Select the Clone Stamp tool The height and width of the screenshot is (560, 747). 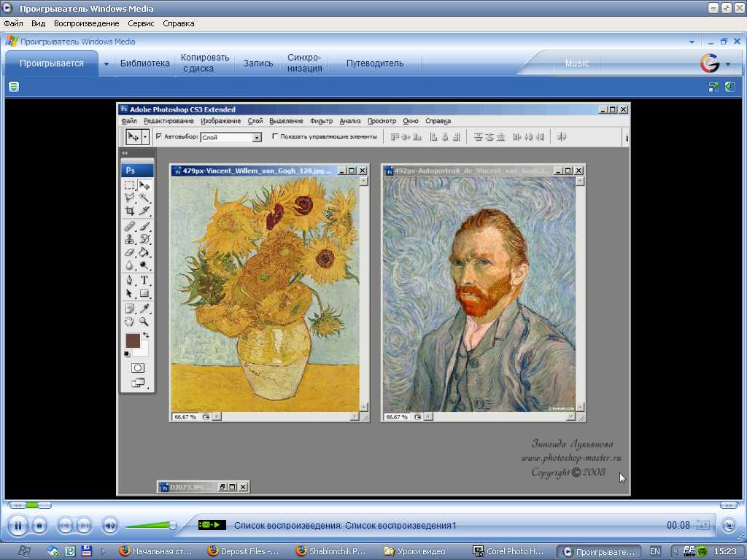point(129,239)
